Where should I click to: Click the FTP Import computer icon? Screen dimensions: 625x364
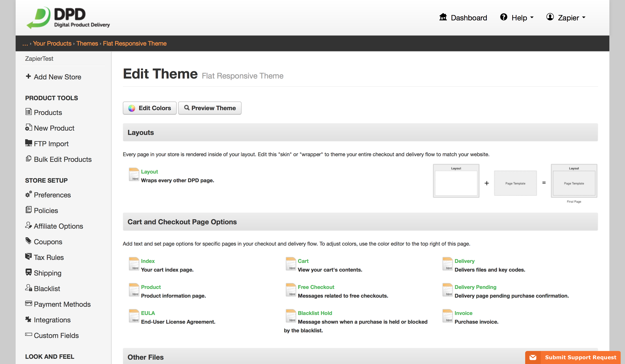click(28, 143)
